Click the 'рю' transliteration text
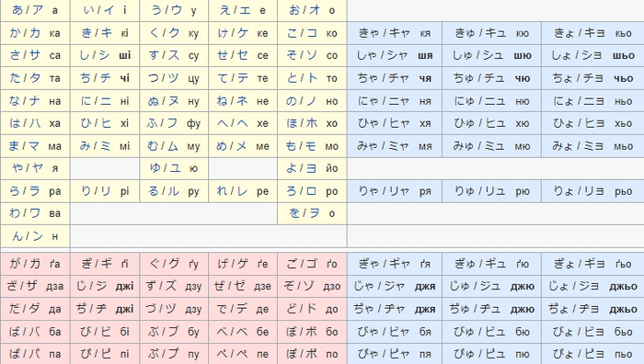 (x=523, y=191)
